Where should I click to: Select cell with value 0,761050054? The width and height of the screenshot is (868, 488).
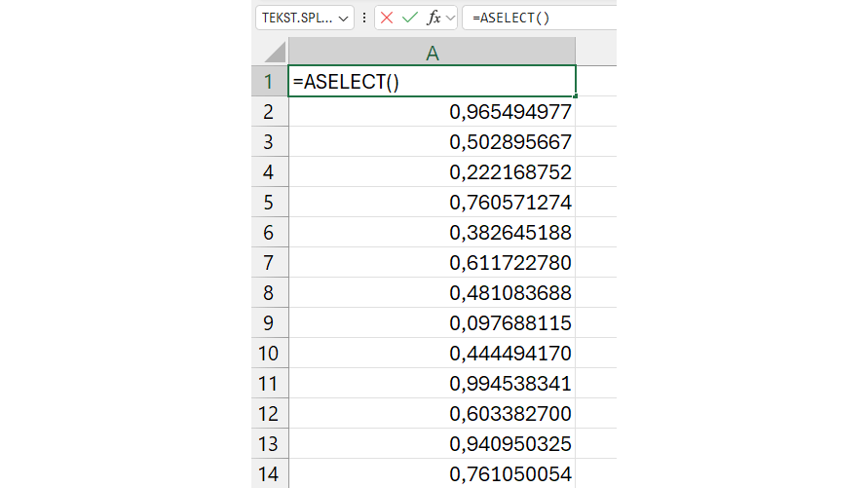[432, 473]
